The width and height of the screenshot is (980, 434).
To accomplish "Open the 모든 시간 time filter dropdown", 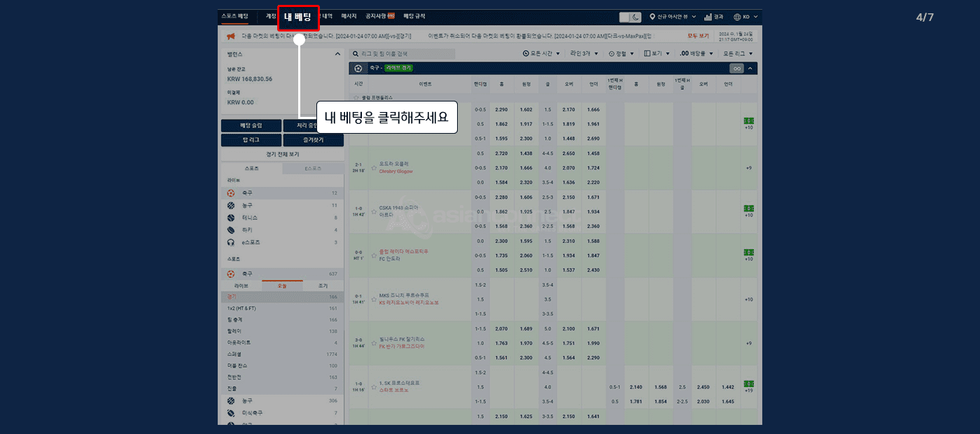I will tap(542, 53).
